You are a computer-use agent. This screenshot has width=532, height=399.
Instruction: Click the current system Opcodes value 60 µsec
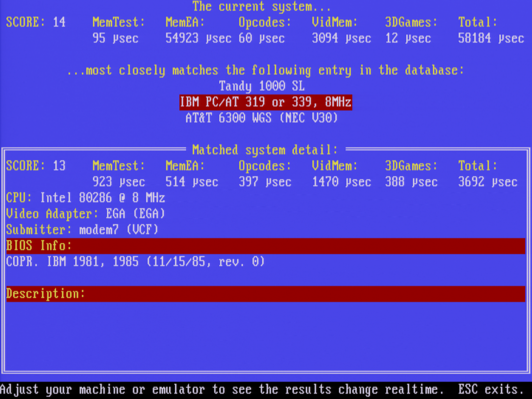[262, 38]
